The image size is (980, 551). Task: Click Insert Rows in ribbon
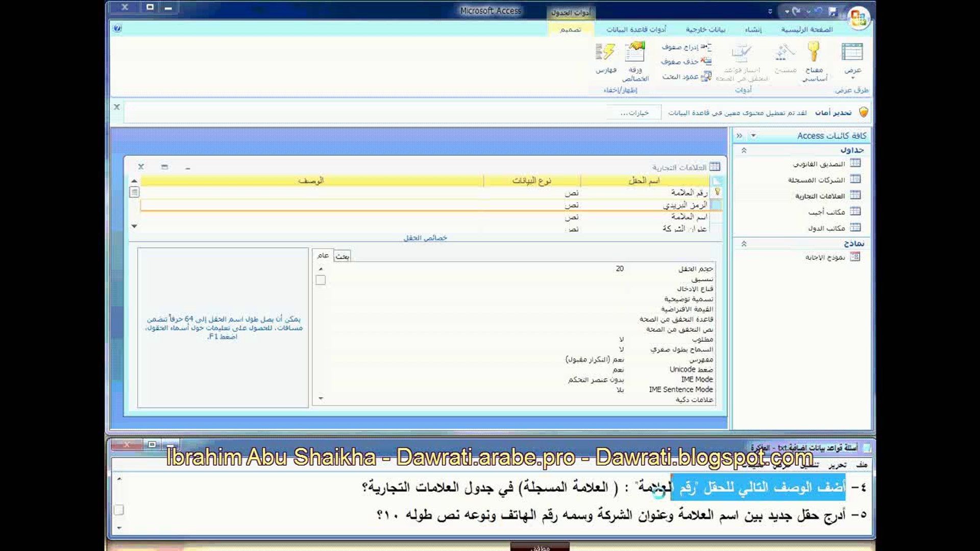point(685,47)
